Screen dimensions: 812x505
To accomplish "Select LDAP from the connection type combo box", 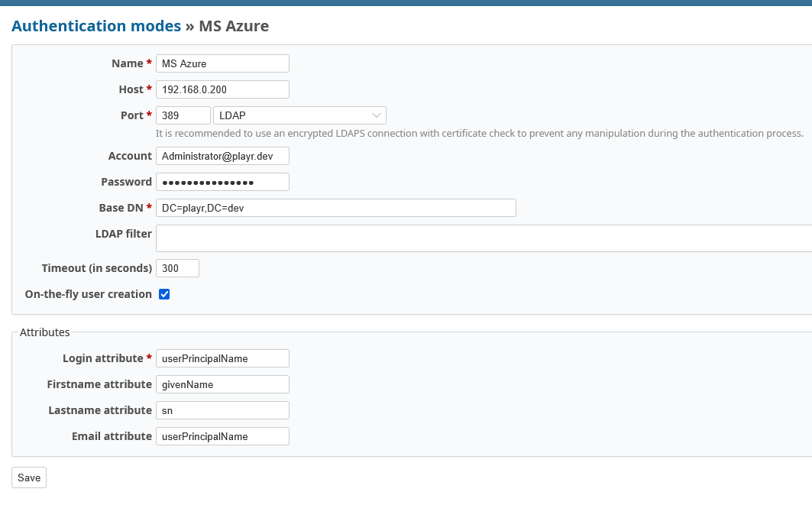I will point(299,115).
